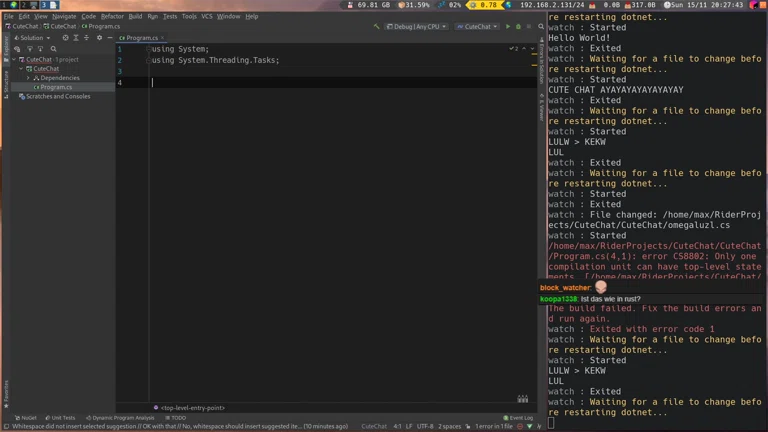
Task: Click '1 error in 1 file' status text
Action: click(x=494, y=427)
